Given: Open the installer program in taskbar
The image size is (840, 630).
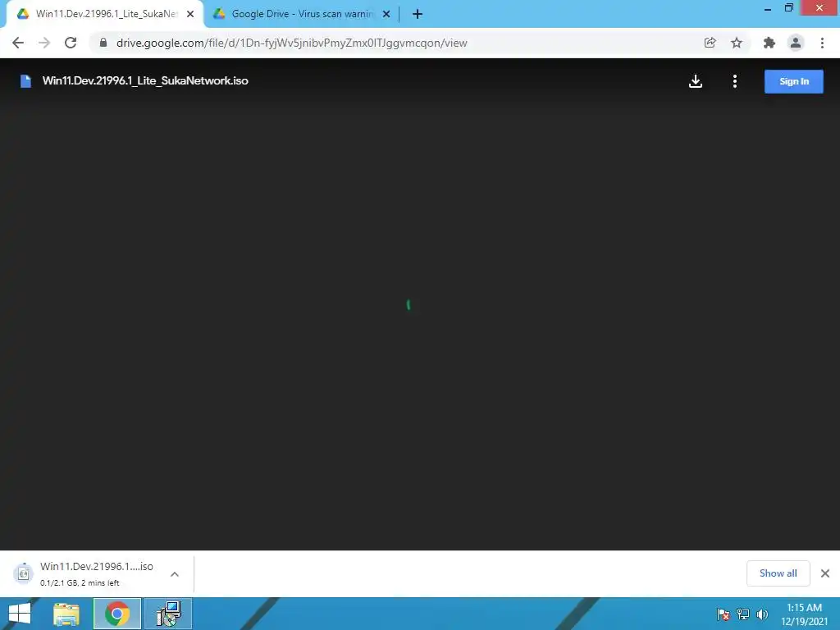Looking at the screenshot, I should click(168, 614).
